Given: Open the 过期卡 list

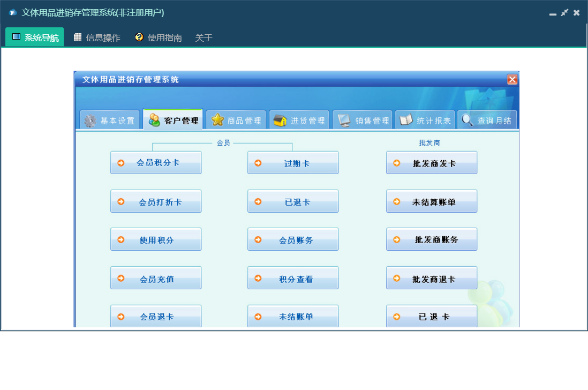Looking at the screenshot, I should tap(293, 162).
